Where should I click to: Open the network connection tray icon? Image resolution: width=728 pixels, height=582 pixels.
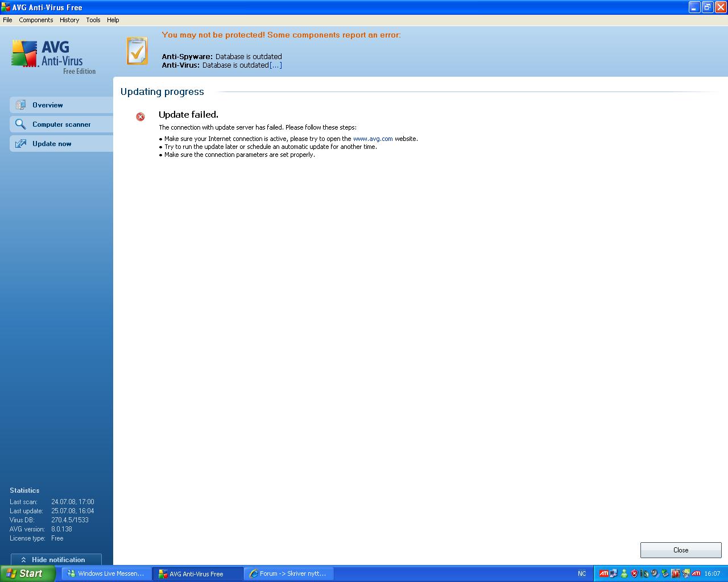(614, 573)
